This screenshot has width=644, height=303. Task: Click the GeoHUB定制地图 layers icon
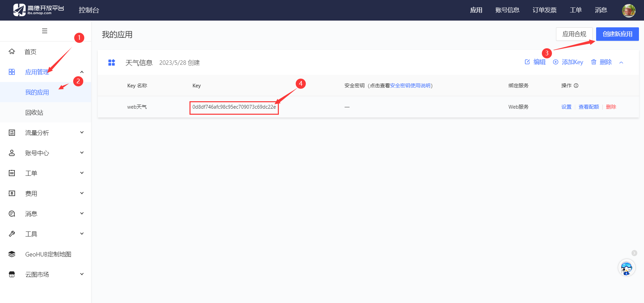click(12, 254)
